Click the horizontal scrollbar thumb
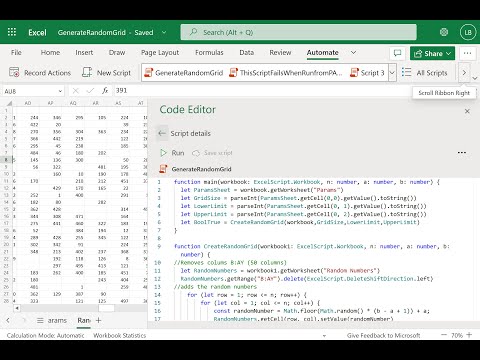Image resolution: width=480 pixels, height=360 pixels. coord(106,308)
